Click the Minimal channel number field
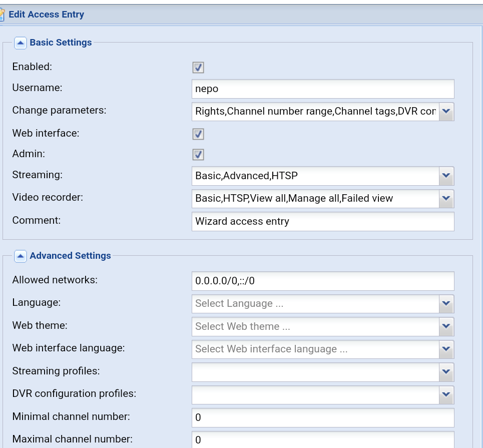 (323, 418)
